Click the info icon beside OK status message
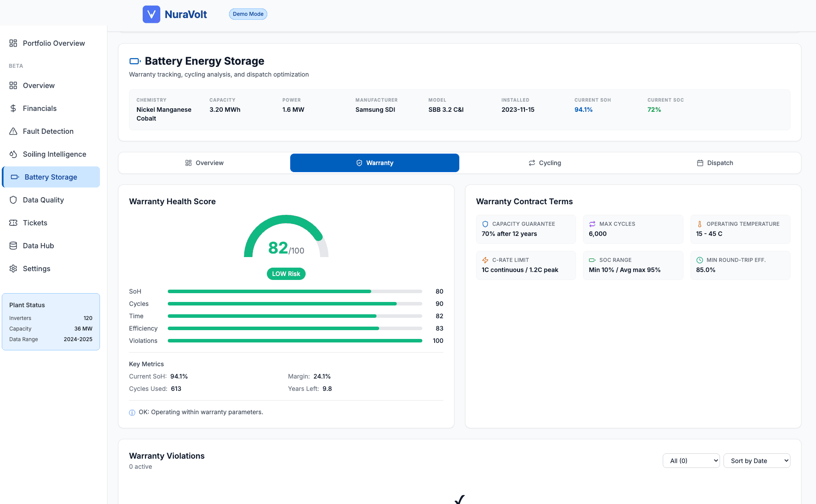Viewport: 816px width, 504px height. 132,412
